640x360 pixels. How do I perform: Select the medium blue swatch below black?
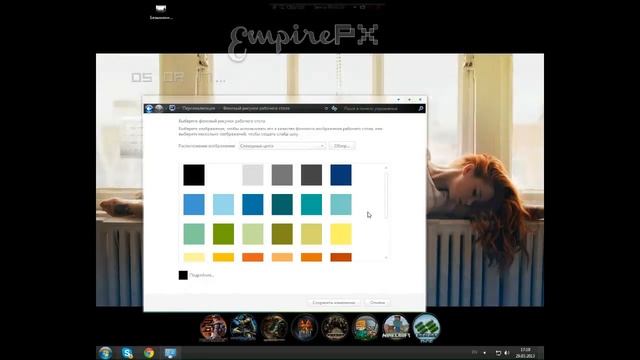[194, 204]
